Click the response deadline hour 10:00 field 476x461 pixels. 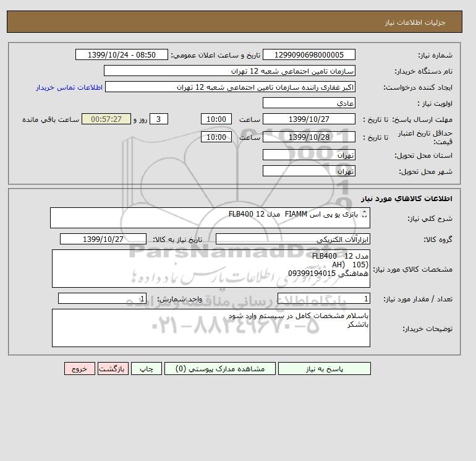pos(216,119)
